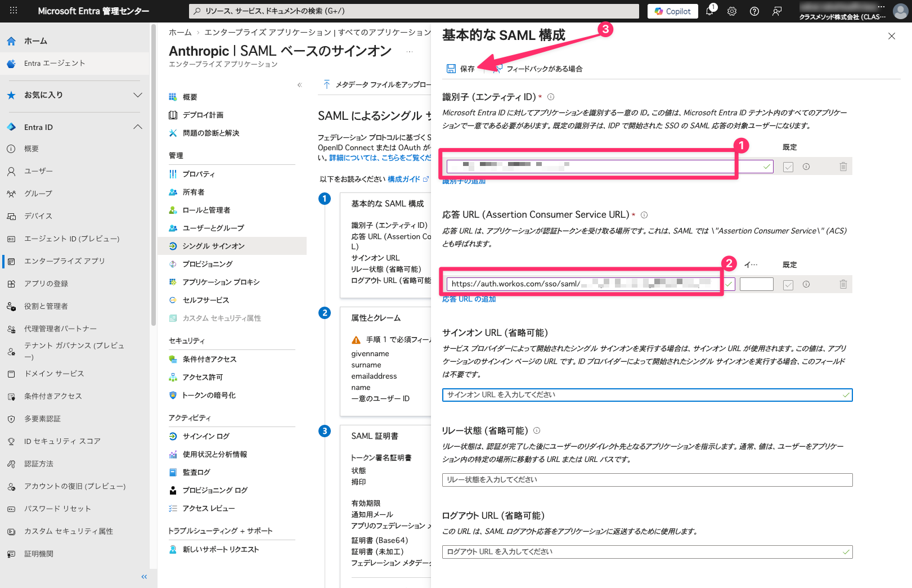
Task: Collapse the app menu with double chevron
Action: [x=300, y=85]
